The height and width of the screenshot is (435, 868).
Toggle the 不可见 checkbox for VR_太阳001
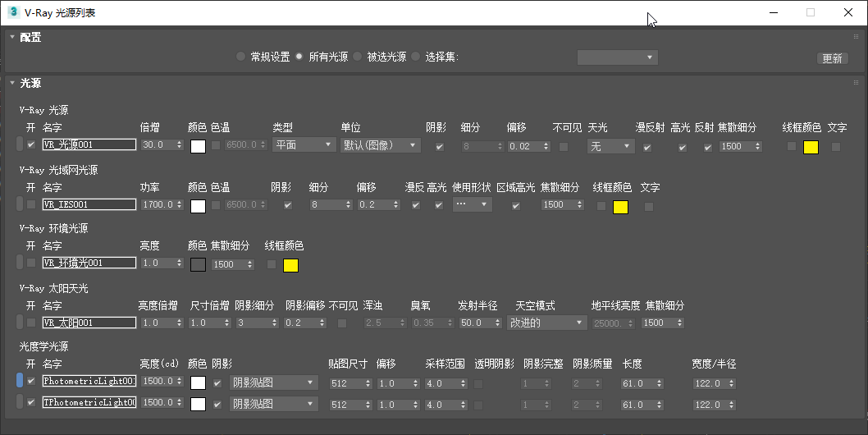coord(342,323)
